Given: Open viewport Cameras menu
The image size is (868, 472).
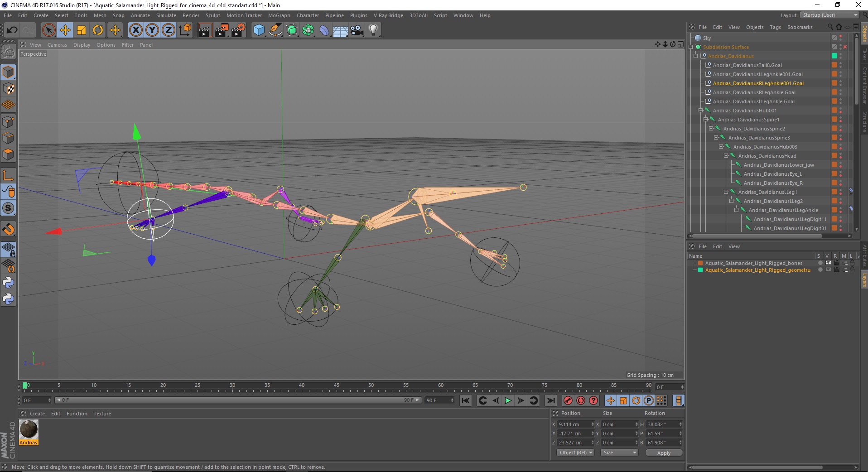Looking at the screenshot, I should coord(57,45).
